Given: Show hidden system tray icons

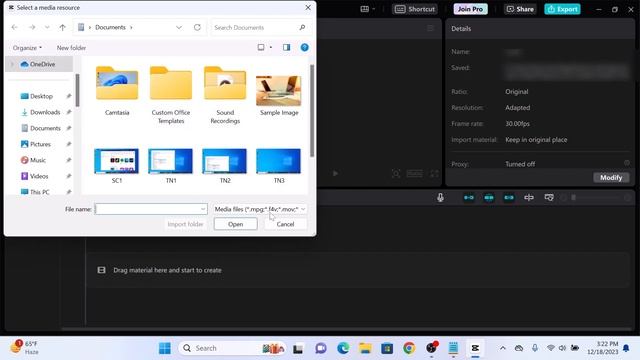Looking at the screenshot, I should coord(503,348).
